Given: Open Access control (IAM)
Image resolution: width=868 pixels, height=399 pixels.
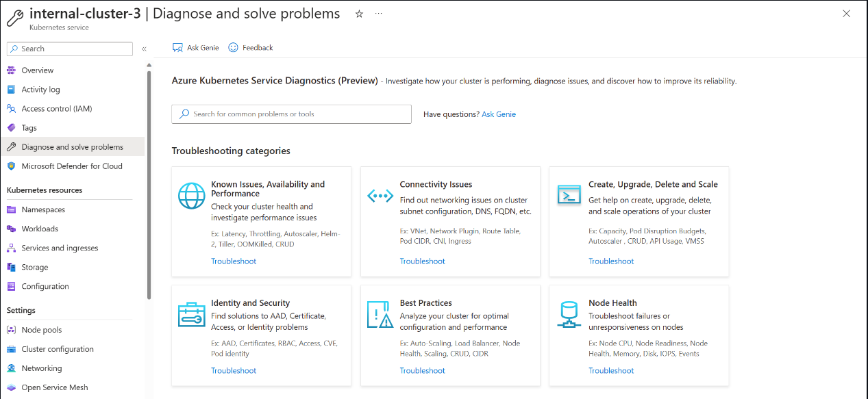Looking at the screenshot, I should point(57,109).
